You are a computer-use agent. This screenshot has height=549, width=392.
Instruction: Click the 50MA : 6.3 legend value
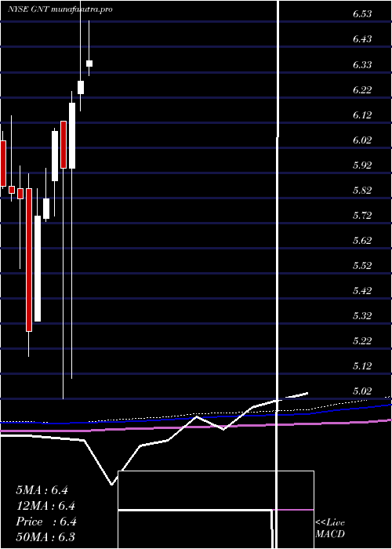[45, 537]
